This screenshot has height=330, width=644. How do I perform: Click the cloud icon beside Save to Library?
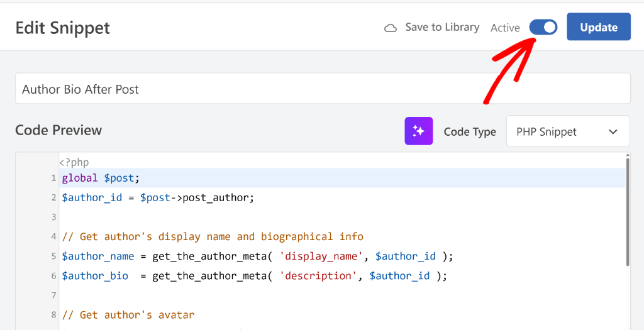(391, 28)
